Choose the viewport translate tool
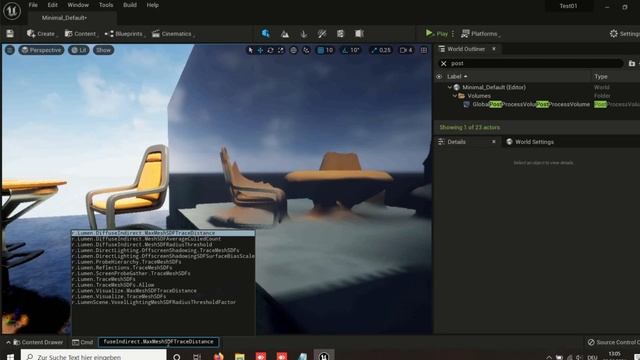Viewport: 640px width, 360px height. tap(260, 50)
